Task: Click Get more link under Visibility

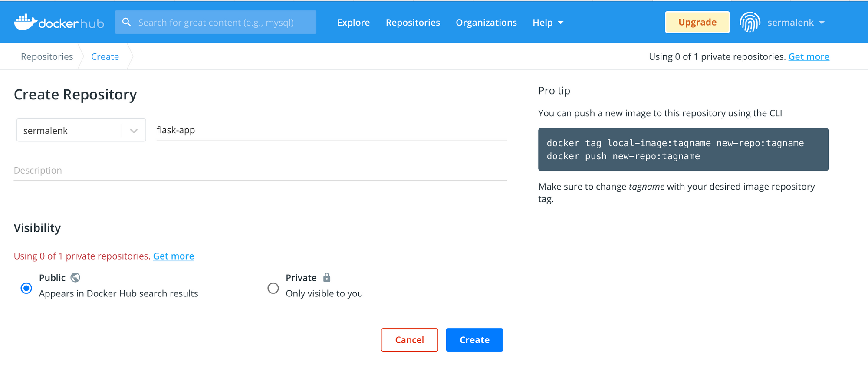Action: tap(174, 256)
